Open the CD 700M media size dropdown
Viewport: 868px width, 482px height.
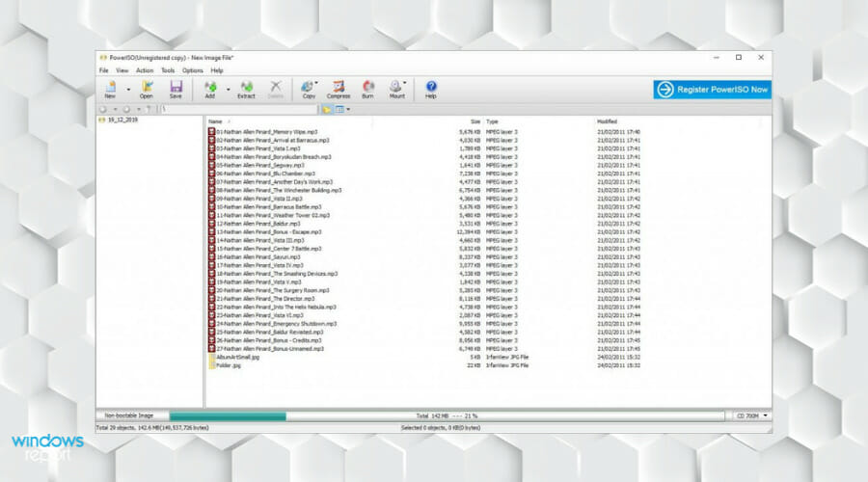(751, 415)
